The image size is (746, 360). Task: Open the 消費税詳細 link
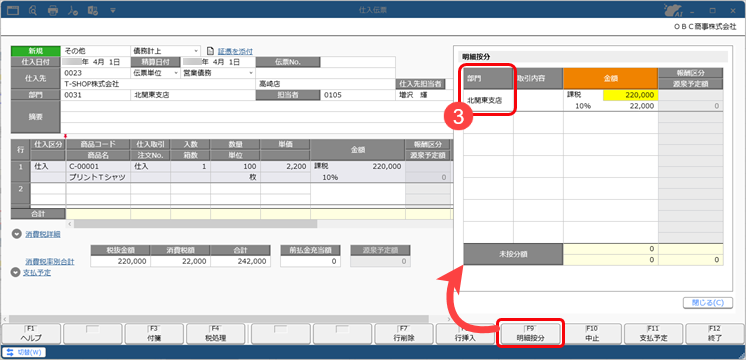(42, 234)
